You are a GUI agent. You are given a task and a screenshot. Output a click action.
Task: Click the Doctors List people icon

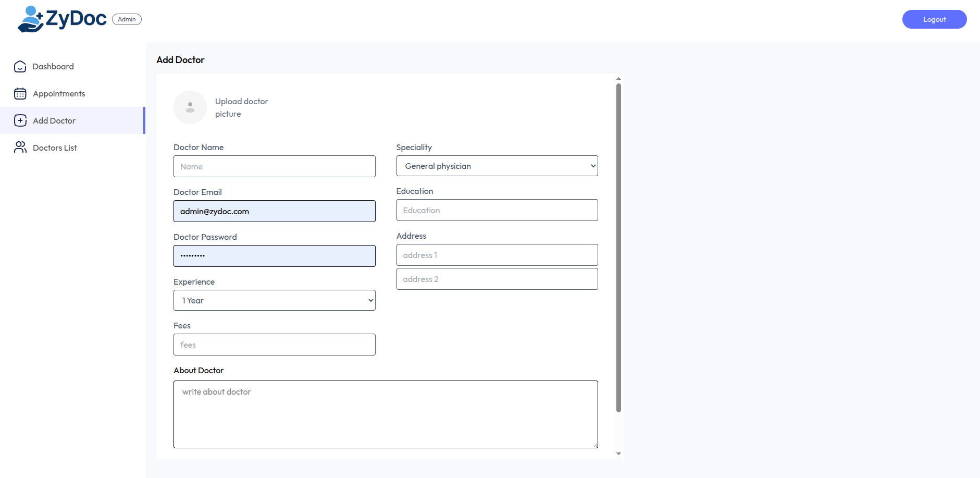(x=20, y=148)
